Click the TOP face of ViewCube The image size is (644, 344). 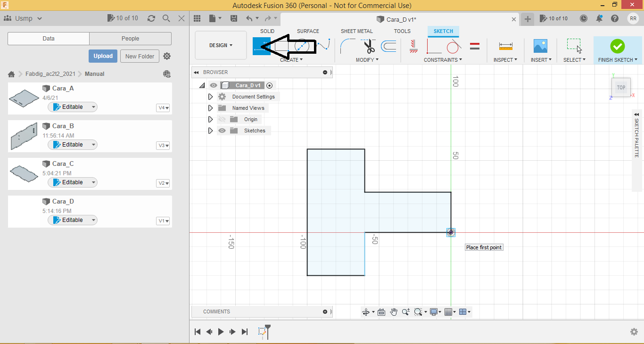[621, 88]
